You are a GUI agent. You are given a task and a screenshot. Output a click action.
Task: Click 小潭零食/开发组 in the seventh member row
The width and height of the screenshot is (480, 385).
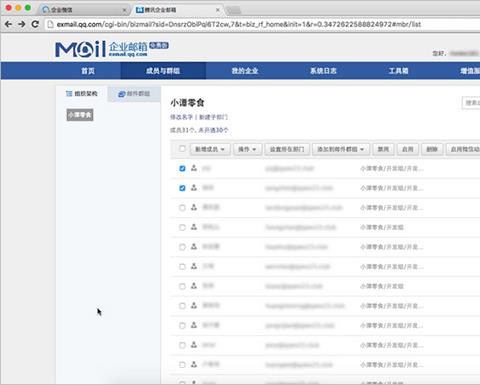(382, 286)
